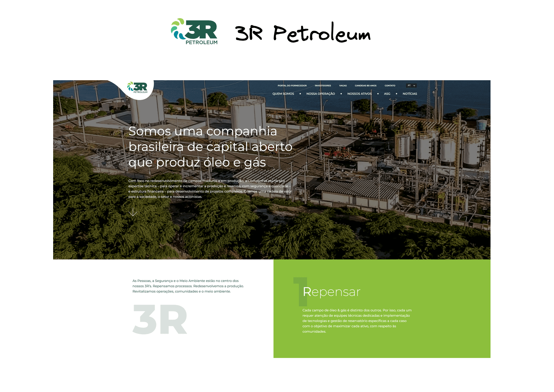Viewport: 554px width, 392px height.
Task: Click the chevron arrow beside PT
Action: (414, 86)
